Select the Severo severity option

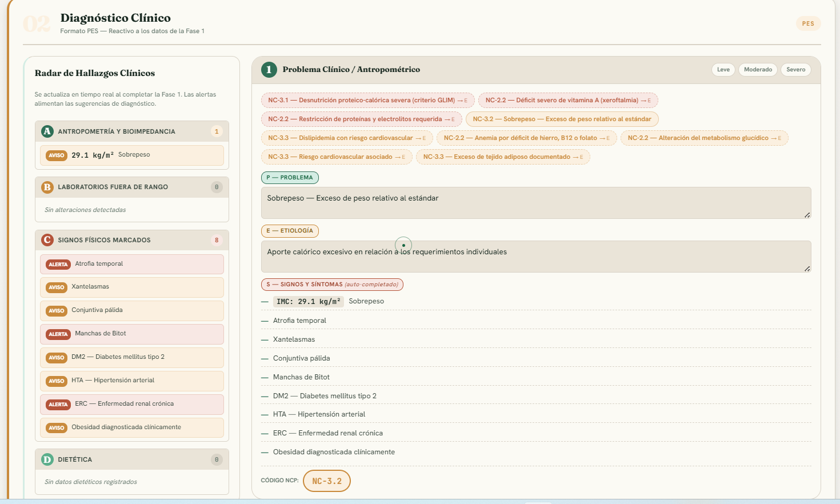click(x=795, y=70)
